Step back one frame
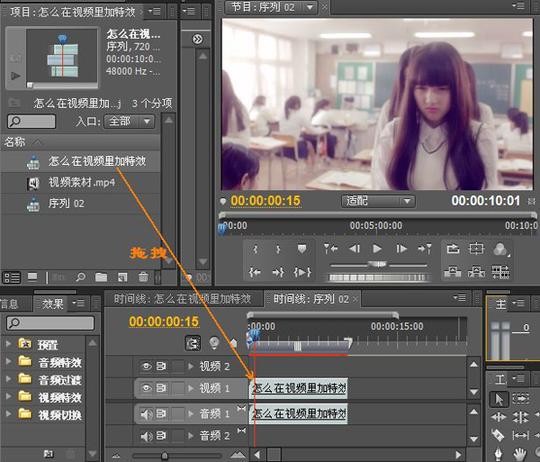The width and height of the screenshot is (540, 462). 354,249
